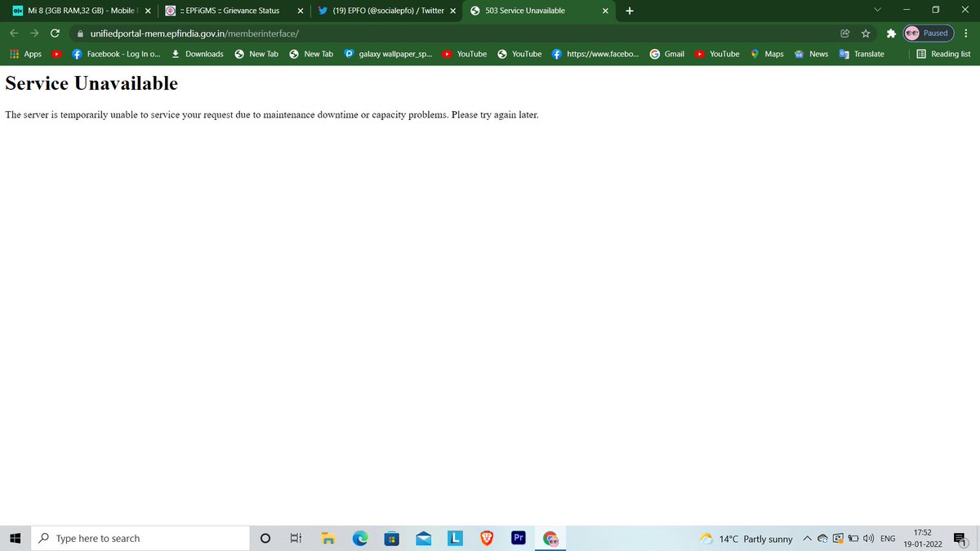Open Task View in the taskbar
The image size is (980, 551).
point(296,538)
